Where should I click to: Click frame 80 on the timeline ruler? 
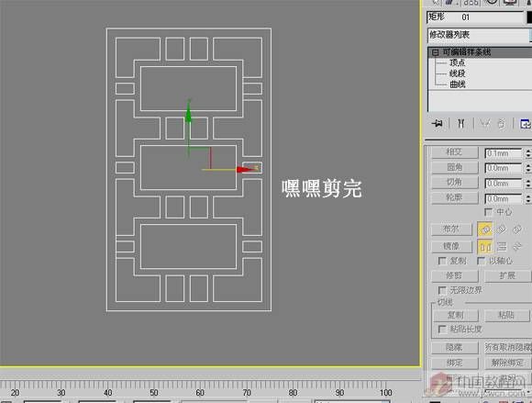pos(293,393)
